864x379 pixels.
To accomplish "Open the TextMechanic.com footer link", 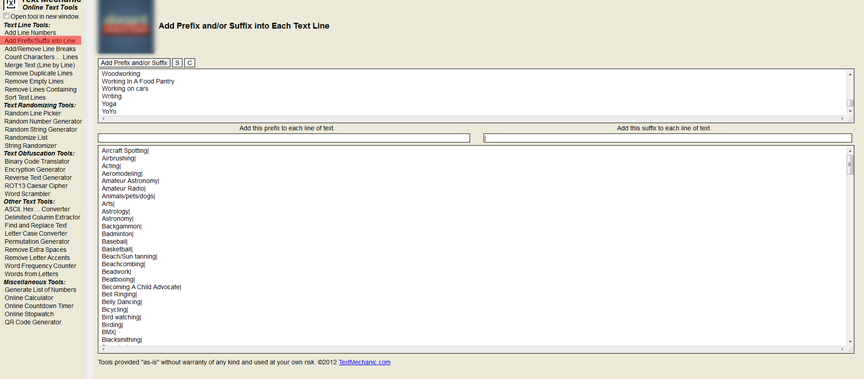I will (x=364, y=362).
